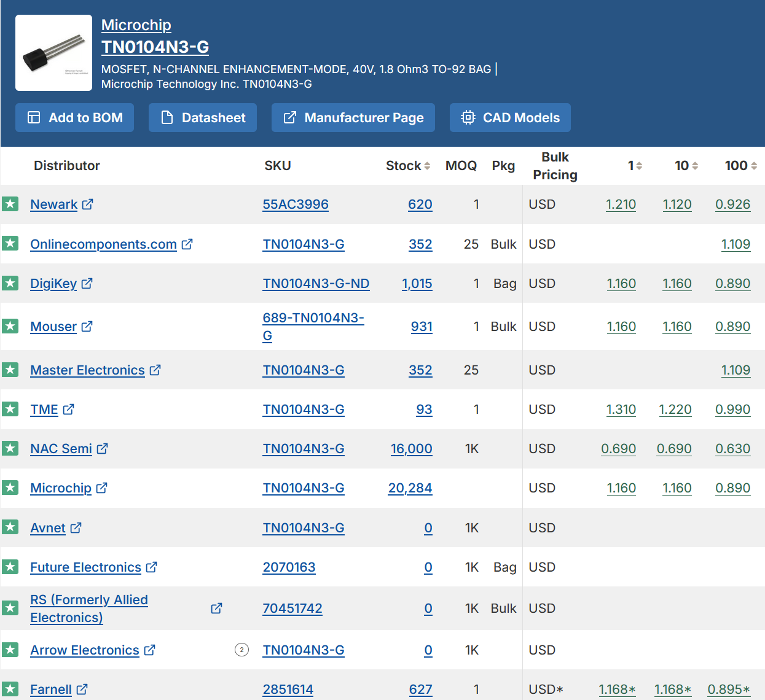Open external link icon next to DigiKey
765x700 pixels.
[x=87, y=283]
